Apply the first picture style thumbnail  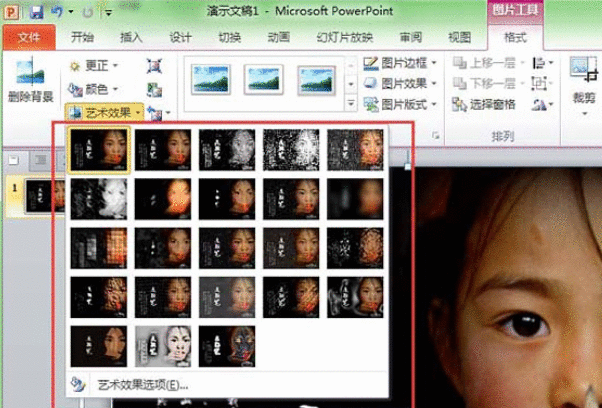click(x=211, y=80)
